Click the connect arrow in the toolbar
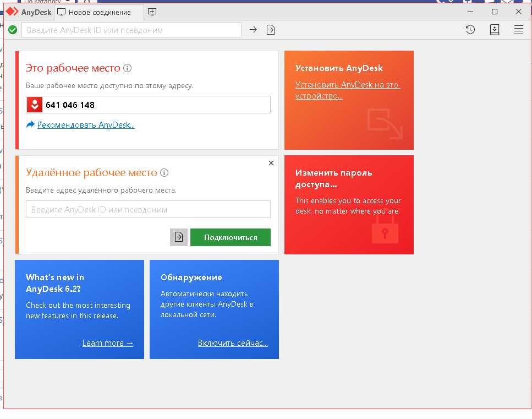532x419 pixels. (x=253, y=30)
